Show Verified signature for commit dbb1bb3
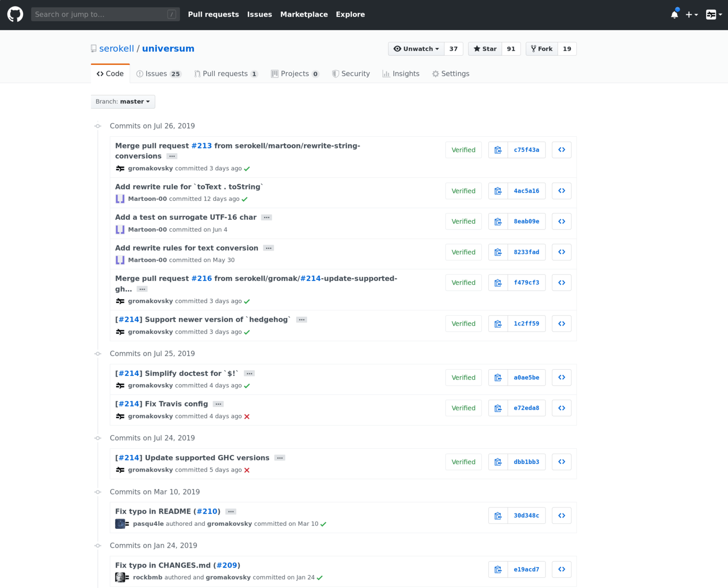728x588 pixels. [x=463, y=462]
